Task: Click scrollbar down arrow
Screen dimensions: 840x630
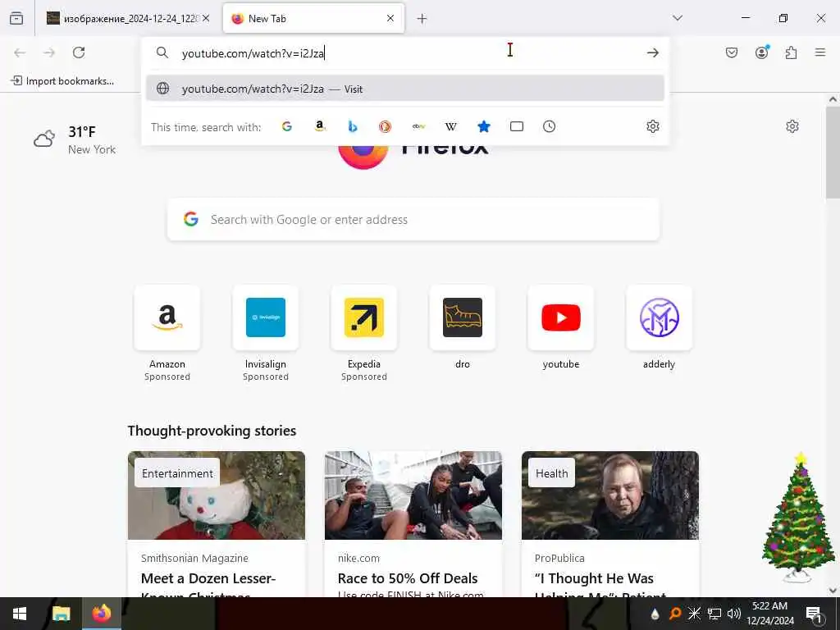Action: pyautogui.click(x=833, y=591)
